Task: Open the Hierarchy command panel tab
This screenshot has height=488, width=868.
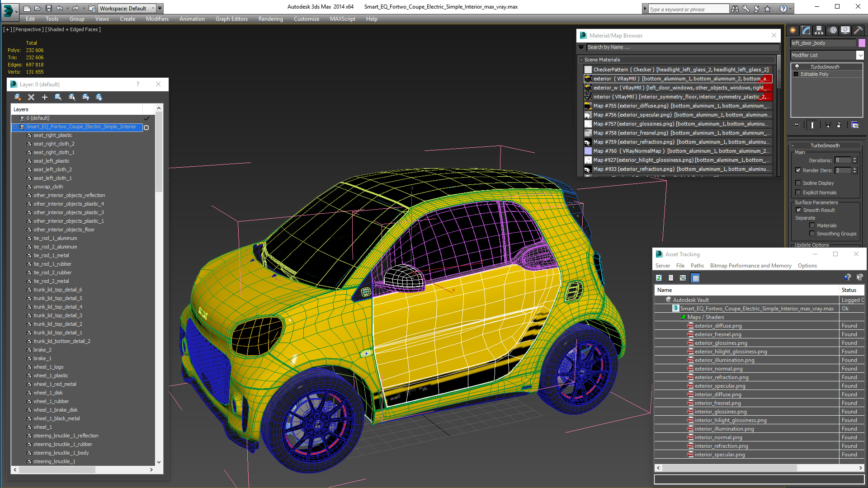Action: [x=819, y=30]
